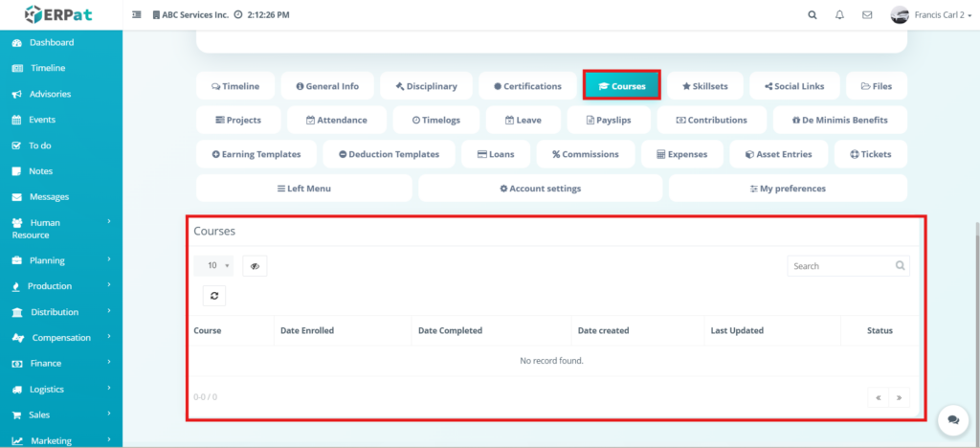Switch to the Skillsets tab
The width and height of the screenshot is (980, 448).
pyautogui.click(x=704, y=86)
